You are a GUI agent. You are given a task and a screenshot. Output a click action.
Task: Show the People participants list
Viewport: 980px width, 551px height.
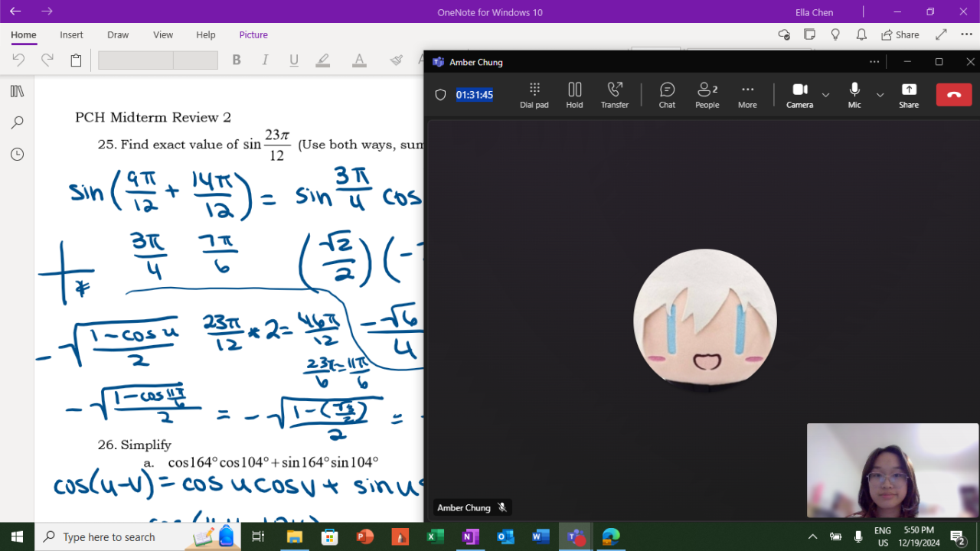tap(707, 94)
